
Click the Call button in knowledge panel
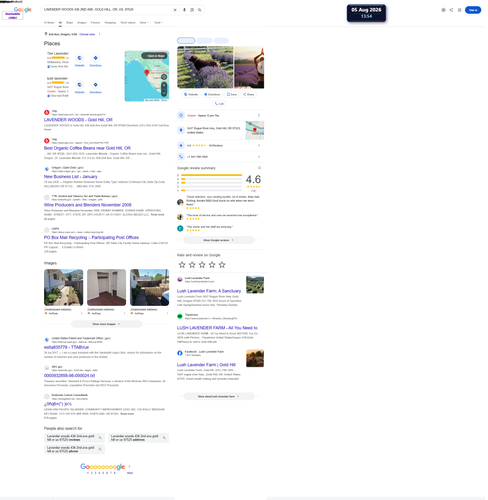coord(219,103)
